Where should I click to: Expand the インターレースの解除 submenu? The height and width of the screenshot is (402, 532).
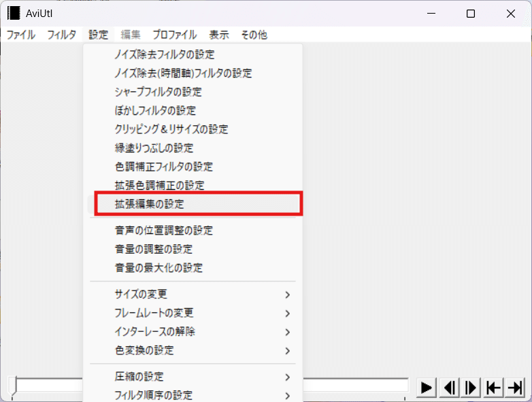pyautogui.click(x=193, y=331)
